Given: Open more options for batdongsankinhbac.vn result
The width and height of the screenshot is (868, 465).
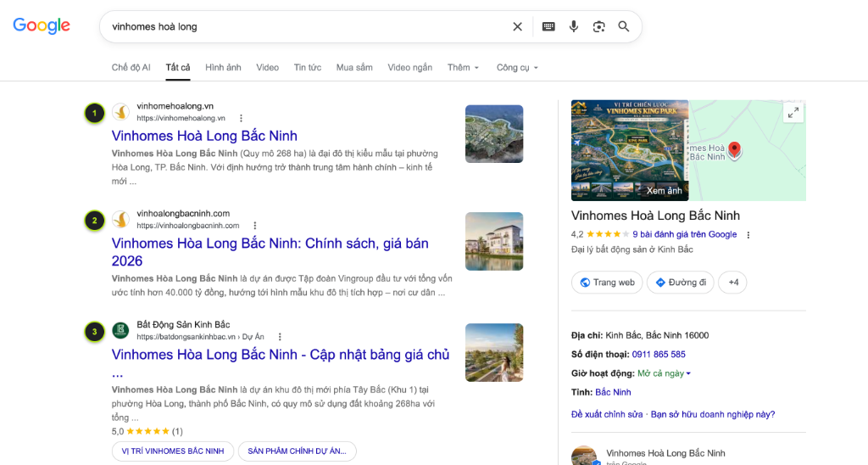Looking at the screenshot, I should pos(280,337).
